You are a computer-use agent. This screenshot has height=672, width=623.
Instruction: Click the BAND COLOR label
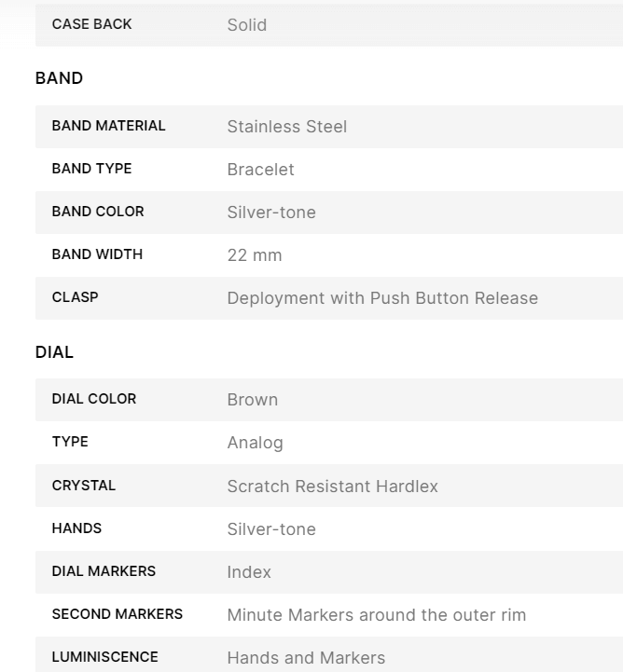coord(98,212)
